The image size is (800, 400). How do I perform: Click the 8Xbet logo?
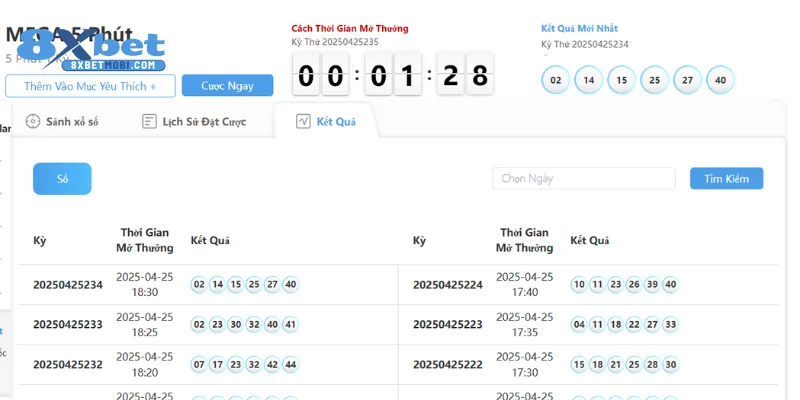coord(91,51)
